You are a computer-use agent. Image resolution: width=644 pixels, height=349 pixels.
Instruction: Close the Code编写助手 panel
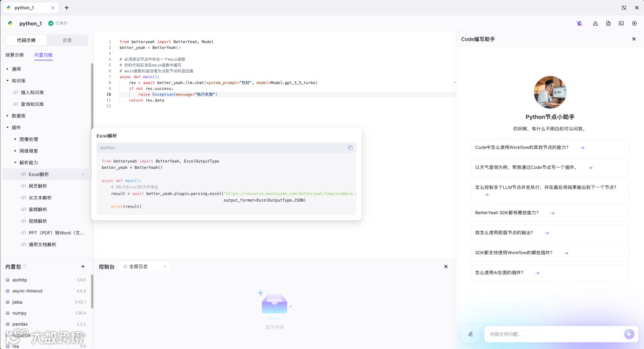point(634,39)
